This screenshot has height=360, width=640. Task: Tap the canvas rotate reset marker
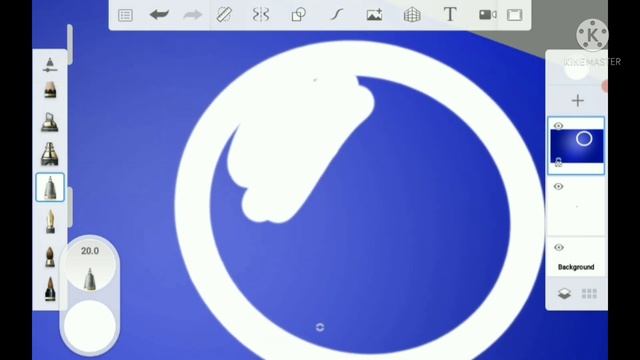tap(320, 327)
